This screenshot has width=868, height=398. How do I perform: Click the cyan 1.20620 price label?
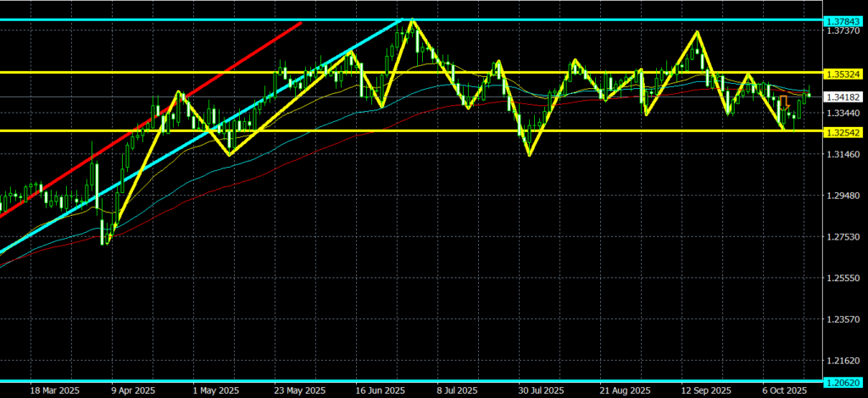tap(843, 382)
